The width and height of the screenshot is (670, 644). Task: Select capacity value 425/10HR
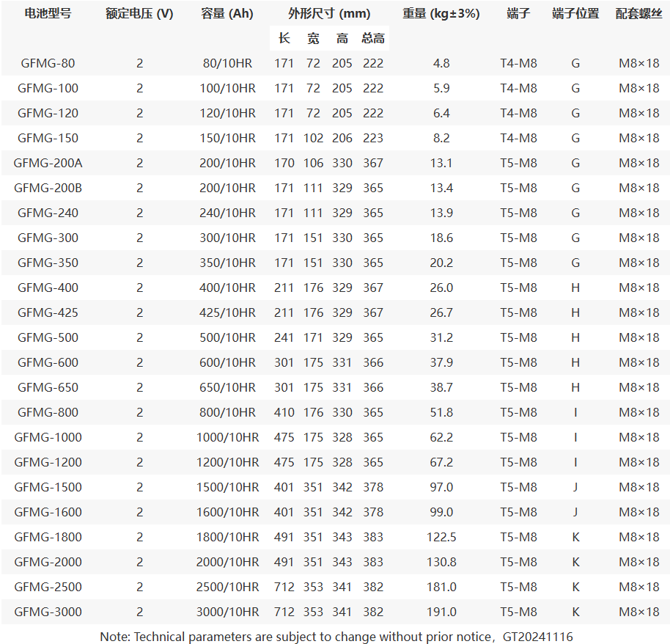227,312
